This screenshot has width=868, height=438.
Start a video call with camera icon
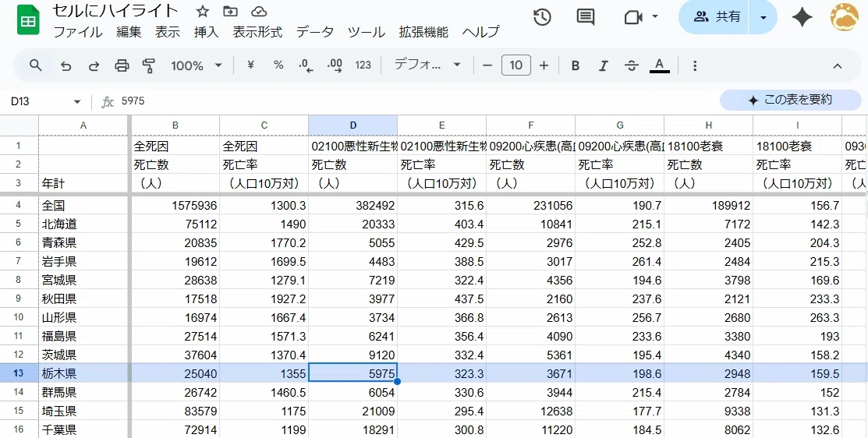(x=633, y=17)
